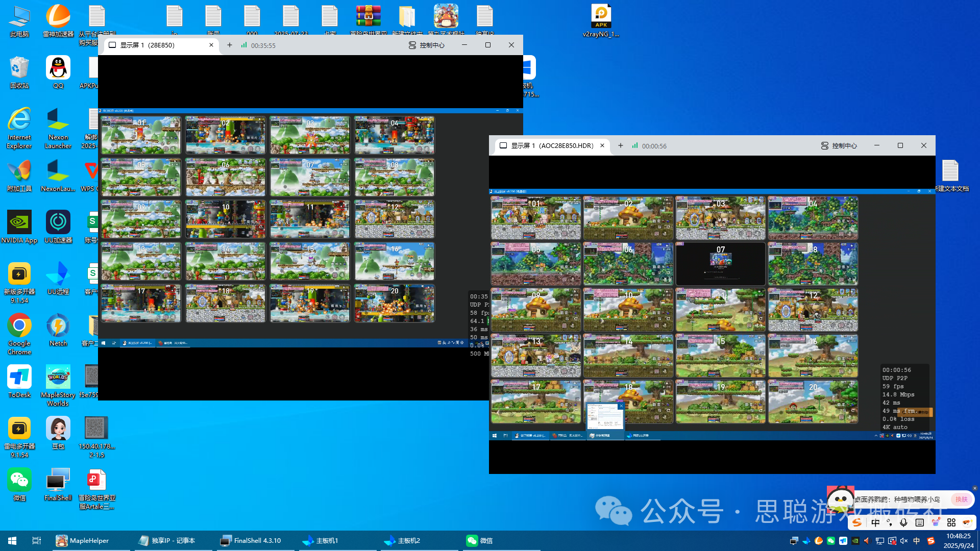The width and height of the screenshot is (980, 551).
Task: Click signal strength bars beside 00:00:56
Action: pos(635,146)
